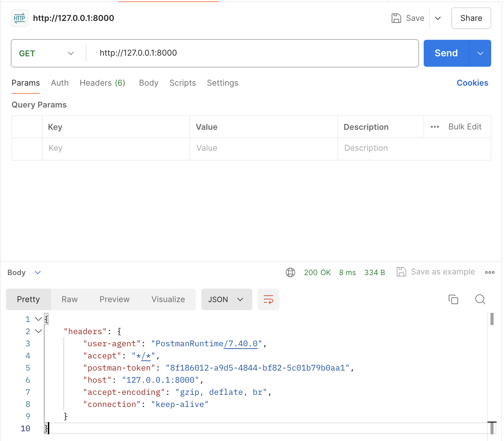The height and width of the screenshot is (441, 504).
Task: Open the GET method dropdown
Action: click(x=47, y=53)
